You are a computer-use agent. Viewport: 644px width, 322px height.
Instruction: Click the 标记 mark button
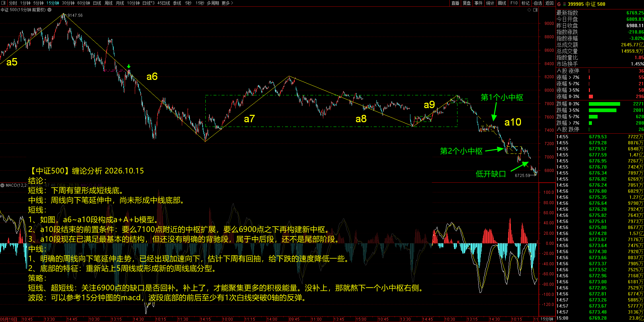[x=525, y=3]
